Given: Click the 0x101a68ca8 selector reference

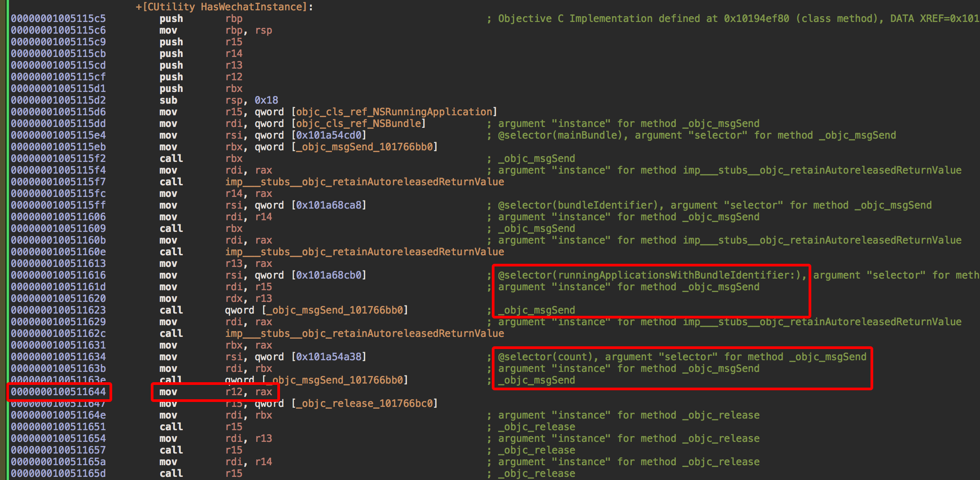Looking at the screenshot, I should point(329,205).
